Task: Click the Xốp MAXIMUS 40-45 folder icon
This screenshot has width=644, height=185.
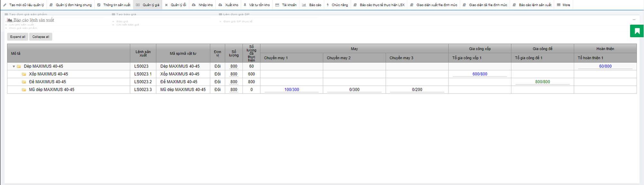Action: tap(24, 74)
